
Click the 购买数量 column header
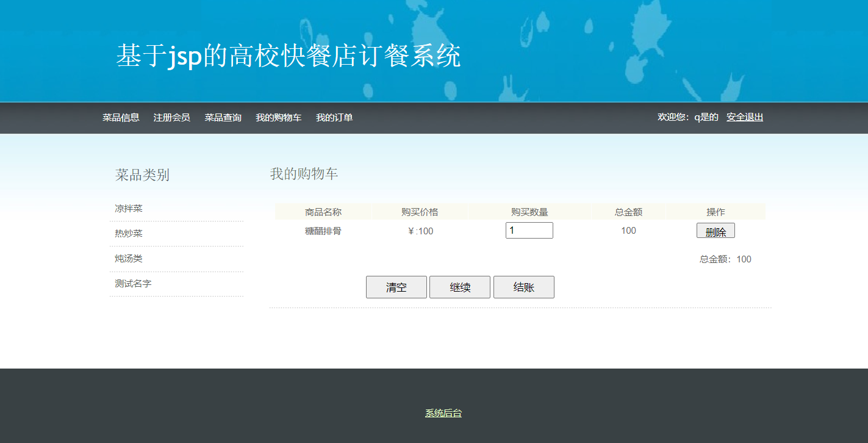pyautogui.click(x=529, y=212)
